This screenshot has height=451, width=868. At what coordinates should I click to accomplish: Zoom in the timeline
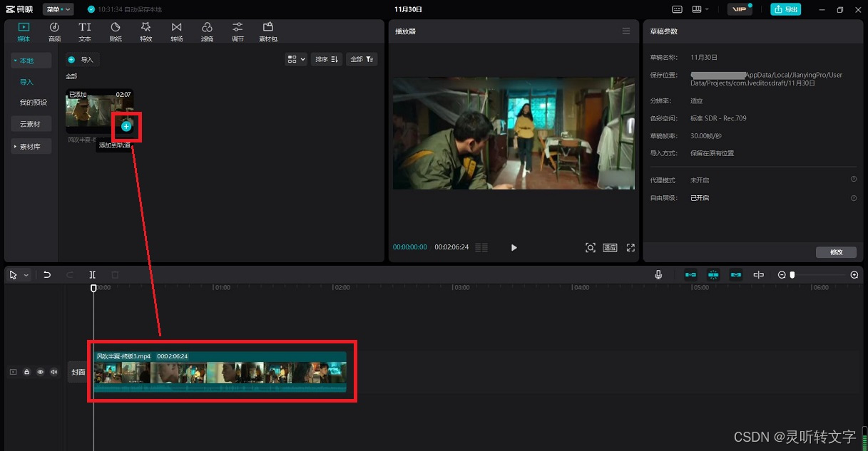click(x=854, y=275)
